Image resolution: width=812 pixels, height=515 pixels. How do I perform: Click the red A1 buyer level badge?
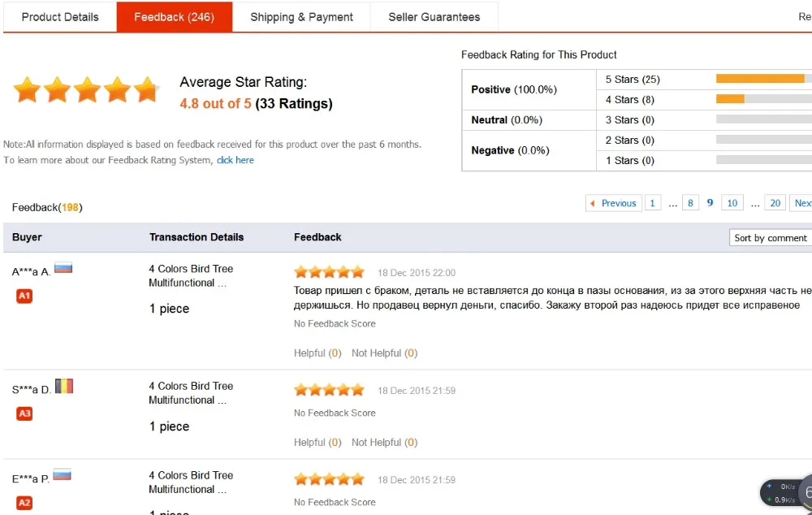[x=24, y=296]
